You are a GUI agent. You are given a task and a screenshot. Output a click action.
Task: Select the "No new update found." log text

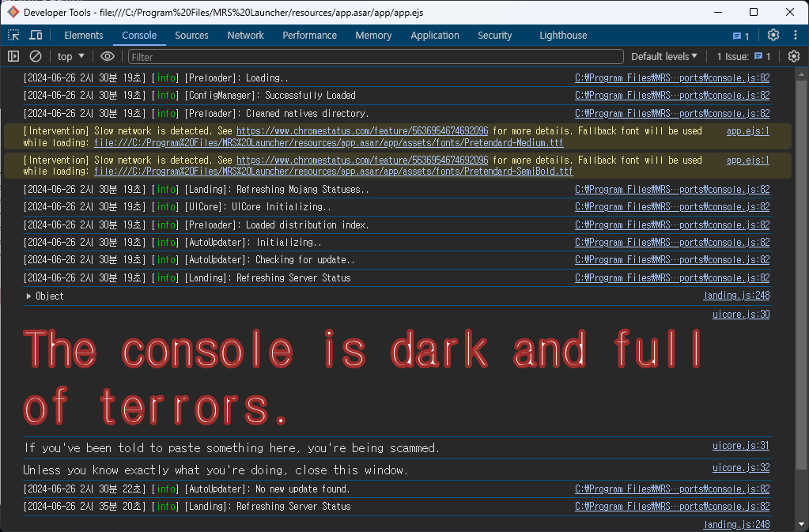pyautogui.click(x=303, y=489)
